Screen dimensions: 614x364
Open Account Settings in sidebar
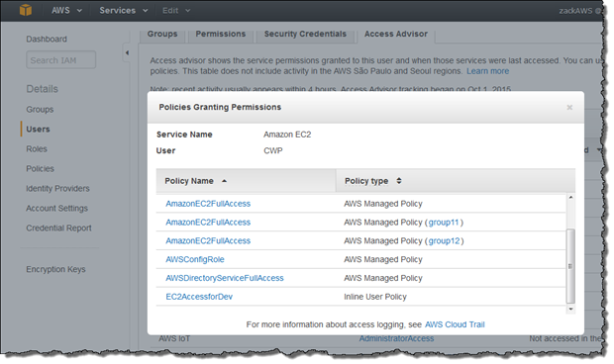click(56, 209)
